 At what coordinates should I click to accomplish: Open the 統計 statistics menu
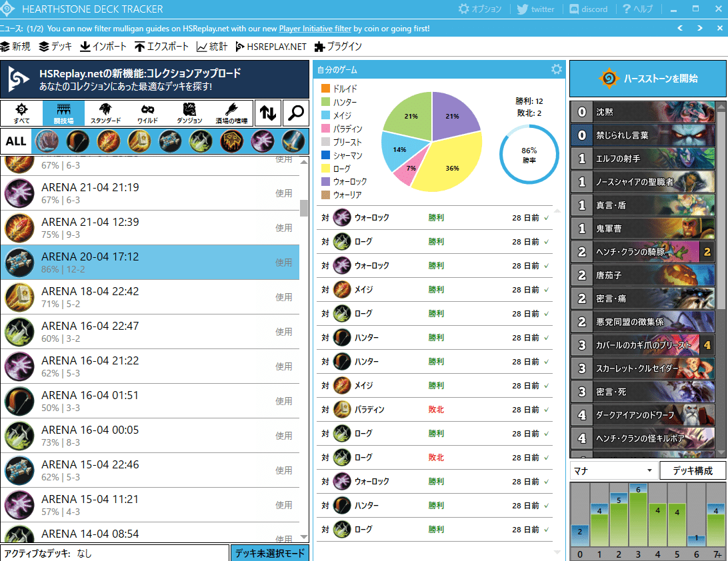click(x=212, y=47)
